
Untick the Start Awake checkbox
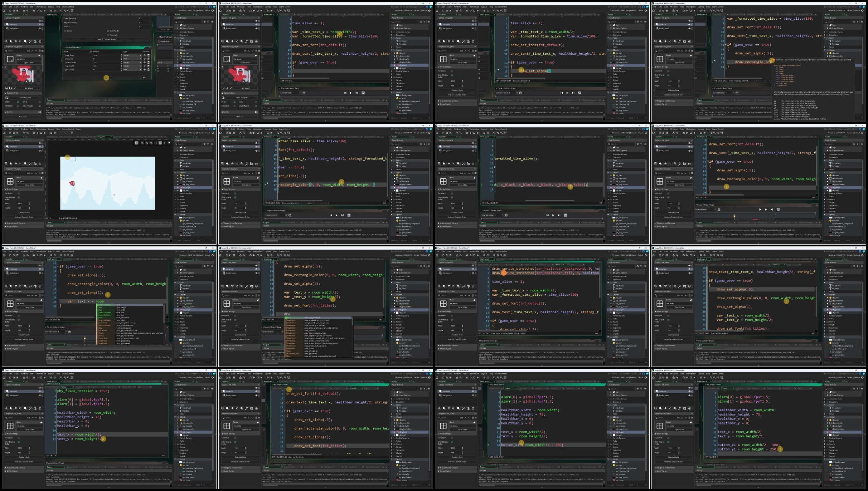pyautogui.click(x=108, y=31)
